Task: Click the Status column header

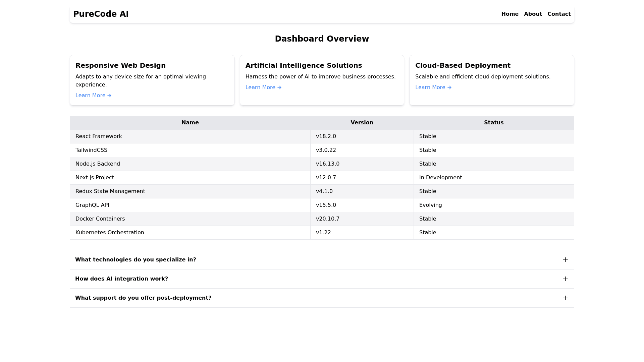Action: (x=493, y=123)
